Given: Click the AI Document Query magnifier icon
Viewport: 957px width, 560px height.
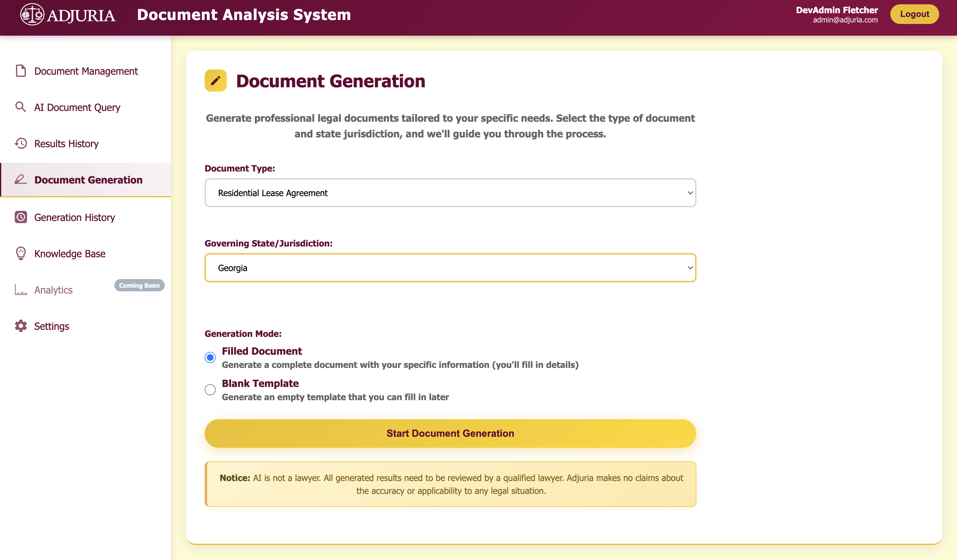Looking at the screenshot, I should tap(21, 107).
